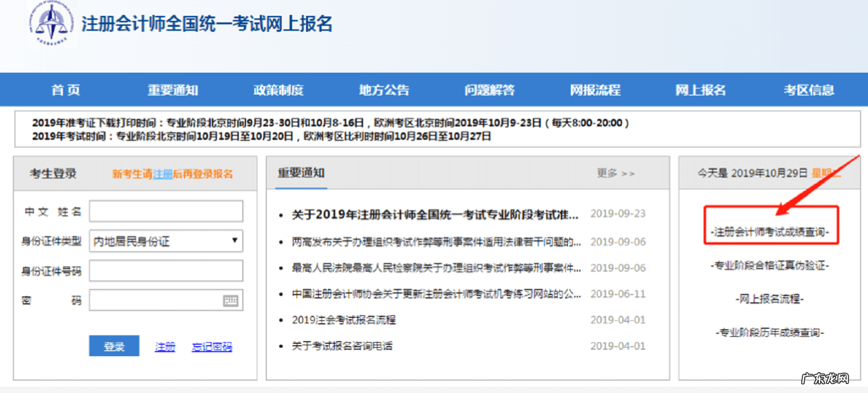The height and width of the screenshot is (393, 868).
Task: Click the 忘记密码 link
Action: point(212,347)
